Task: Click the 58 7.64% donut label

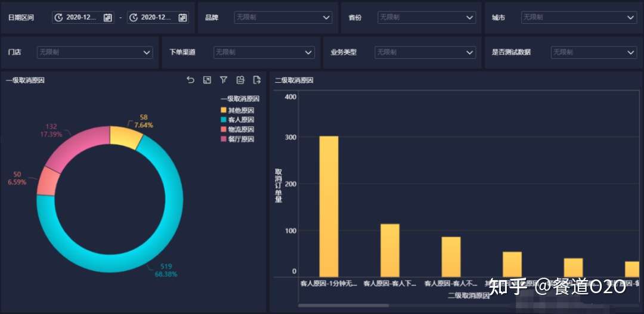Action: [x=143, y=121]
